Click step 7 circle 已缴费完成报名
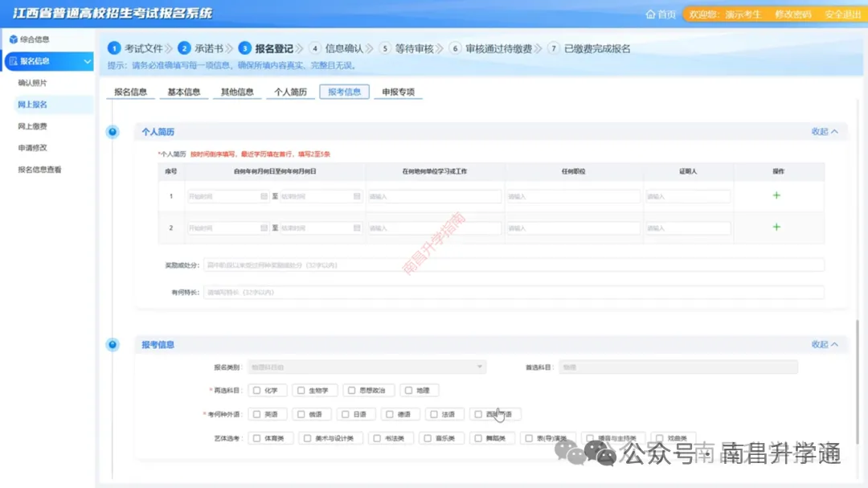This screenshot has height=488, width=868. (554, 49)
